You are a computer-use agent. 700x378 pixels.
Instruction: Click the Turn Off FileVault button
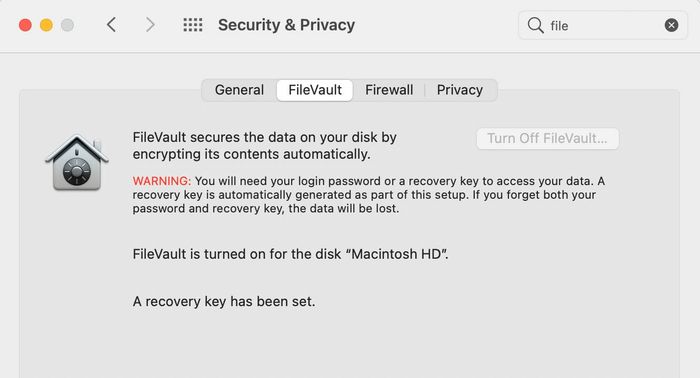click(x=547, y=139)
